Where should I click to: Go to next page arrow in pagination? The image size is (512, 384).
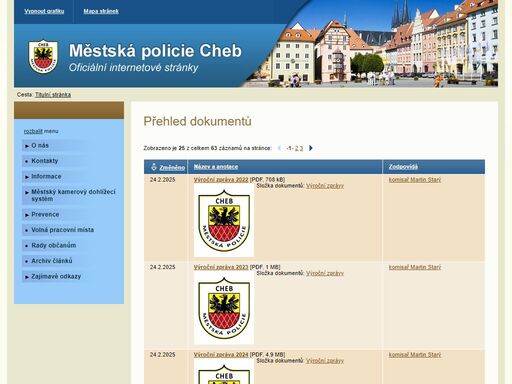point(311,148)
